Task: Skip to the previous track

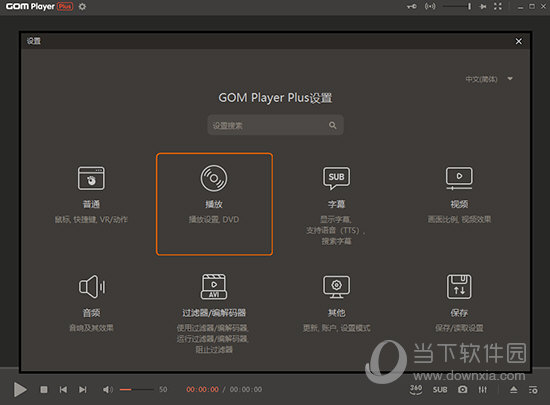Action: click(x=63, y=390)
